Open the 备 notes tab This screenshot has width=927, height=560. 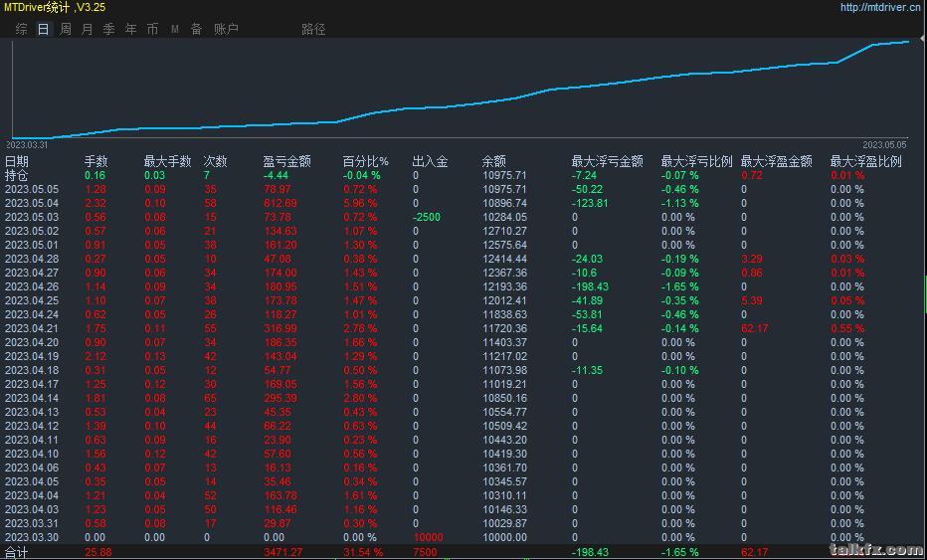click(197, 29)
